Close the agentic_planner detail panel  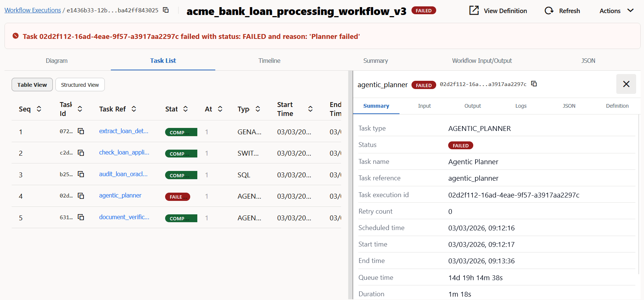pyautogui.click(x=626, y=84)
